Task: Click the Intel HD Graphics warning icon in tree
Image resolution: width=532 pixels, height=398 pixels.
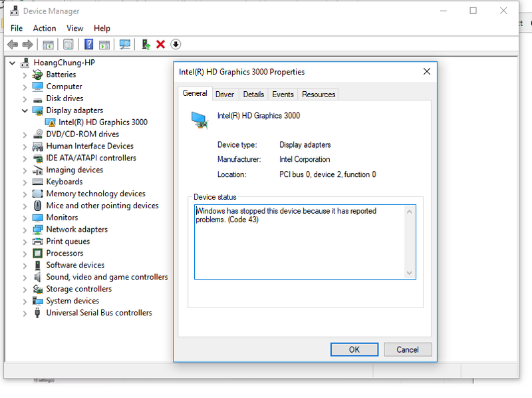Action: (51, 122)
